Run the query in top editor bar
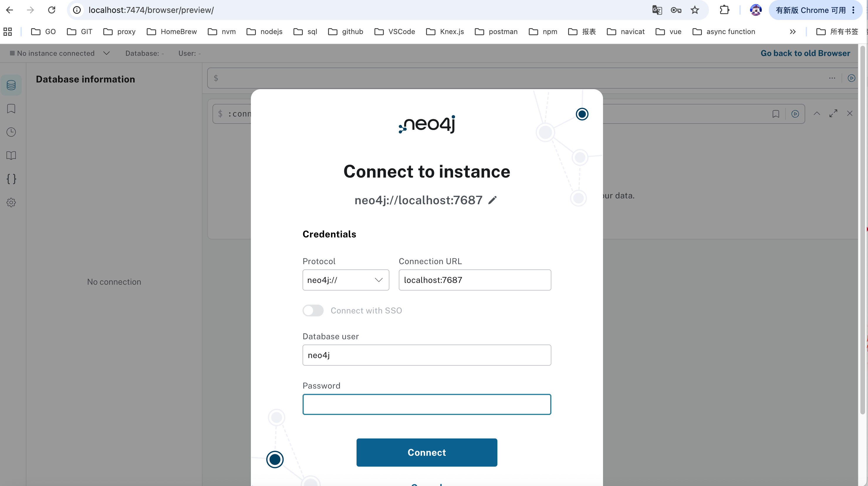The width and height of the screenshot is (868, 486). point(851,78)
